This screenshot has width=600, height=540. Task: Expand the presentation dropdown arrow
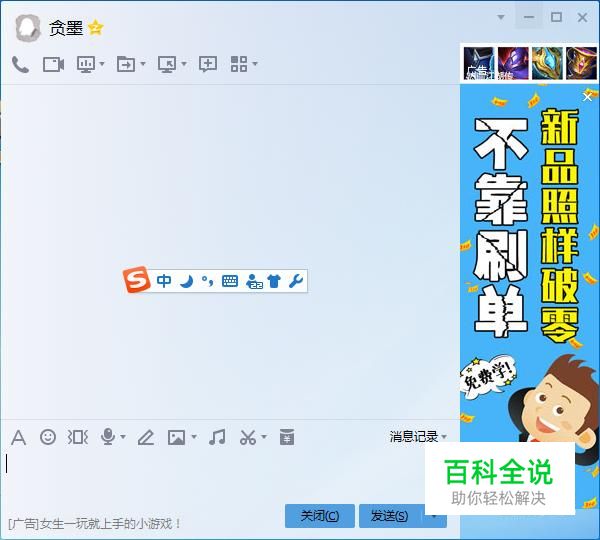point(102,64)
